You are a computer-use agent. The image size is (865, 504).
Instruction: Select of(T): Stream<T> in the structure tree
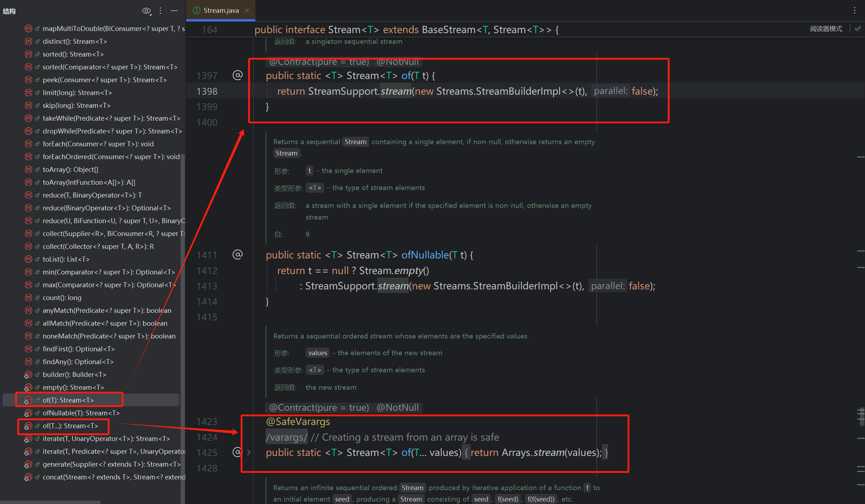coord(68,400)
